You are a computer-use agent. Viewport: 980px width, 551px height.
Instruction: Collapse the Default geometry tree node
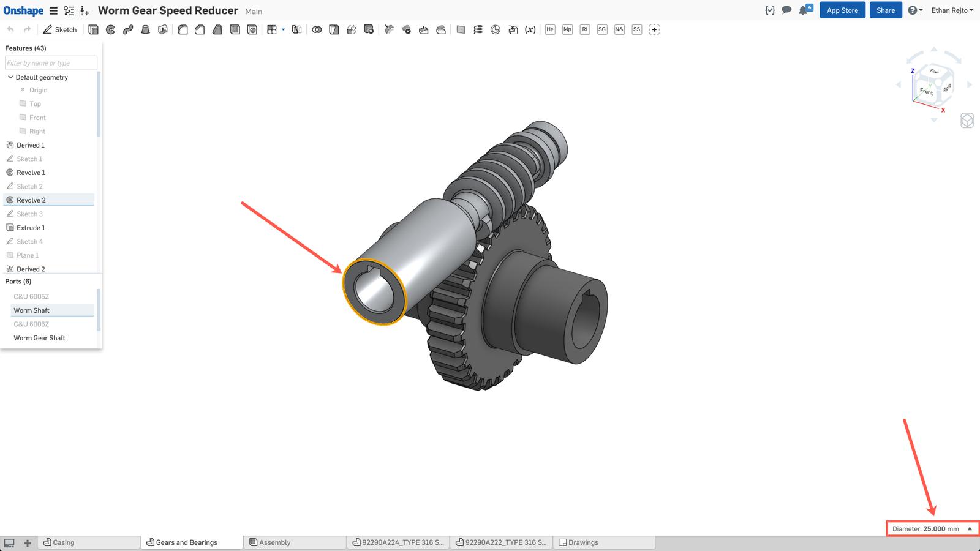coord(10,77)
